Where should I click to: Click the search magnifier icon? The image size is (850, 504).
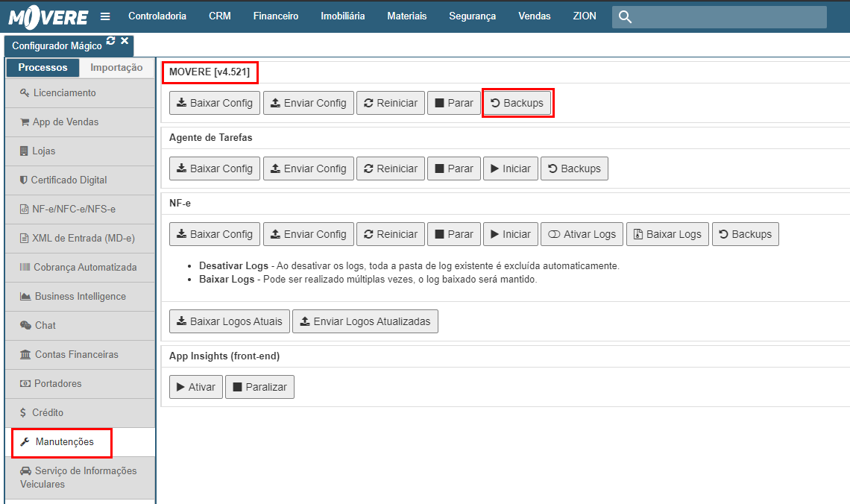625,17
